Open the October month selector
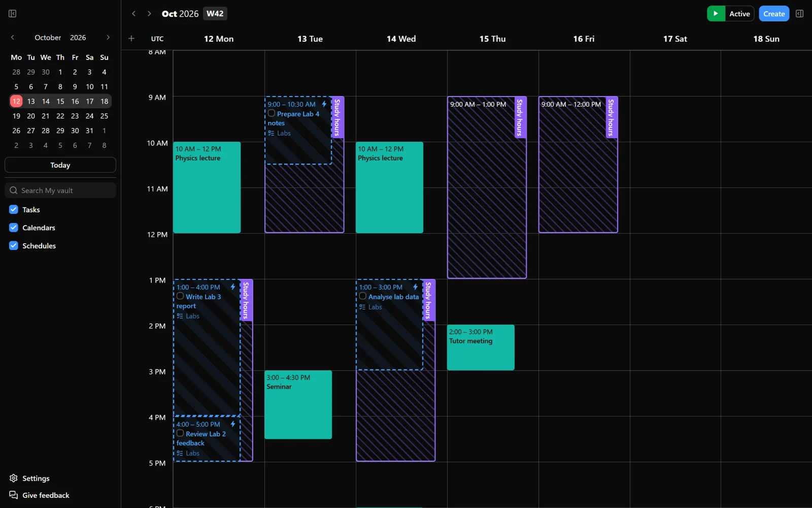 pyautogui.click(x=48, y=38)
